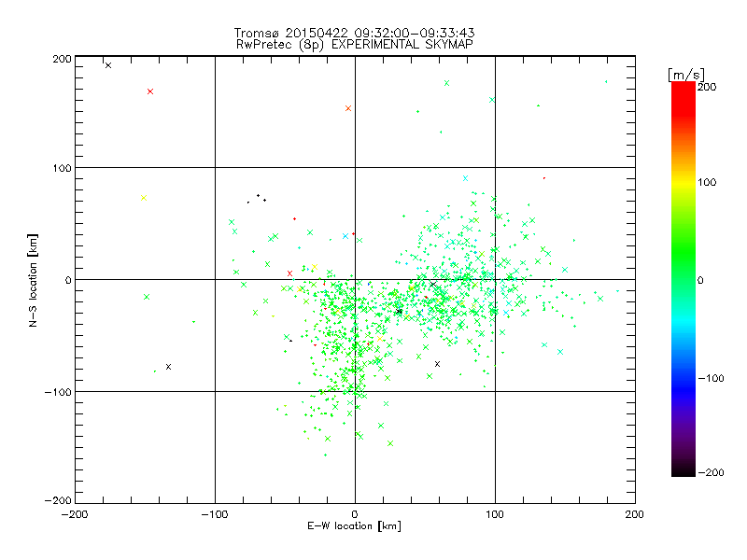
Task: Click colorbar tick label 200
Action: pyautogui.click(x=707, y=87)
